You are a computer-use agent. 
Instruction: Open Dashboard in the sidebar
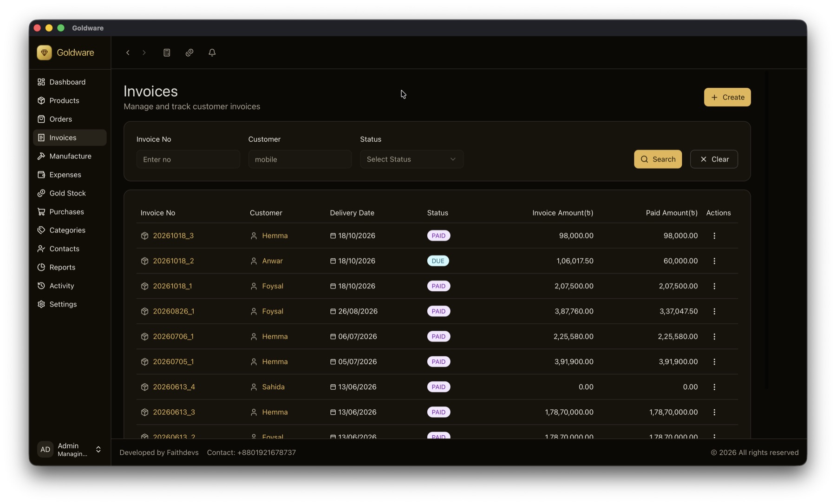pyautogui.click(x=70, y=82)
